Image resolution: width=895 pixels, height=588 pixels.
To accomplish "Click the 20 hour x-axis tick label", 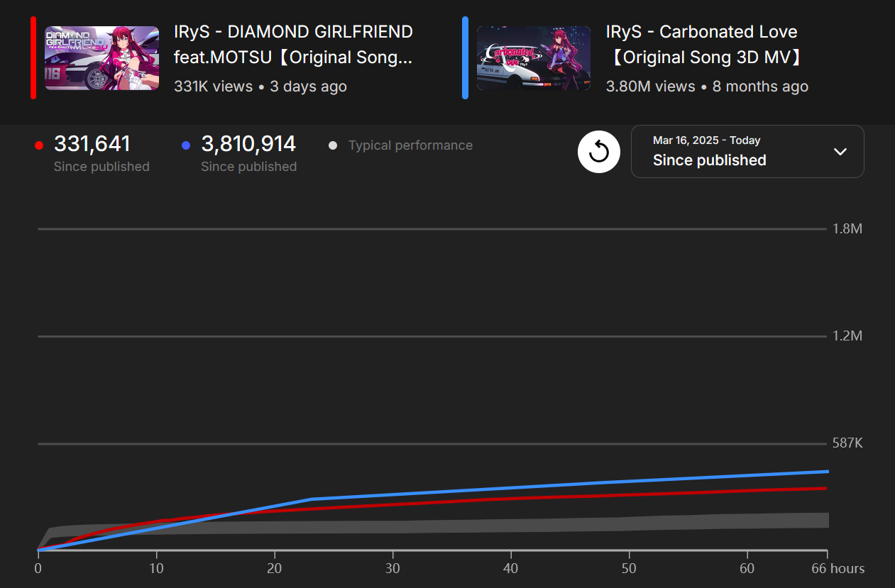I will click(275, 569).
